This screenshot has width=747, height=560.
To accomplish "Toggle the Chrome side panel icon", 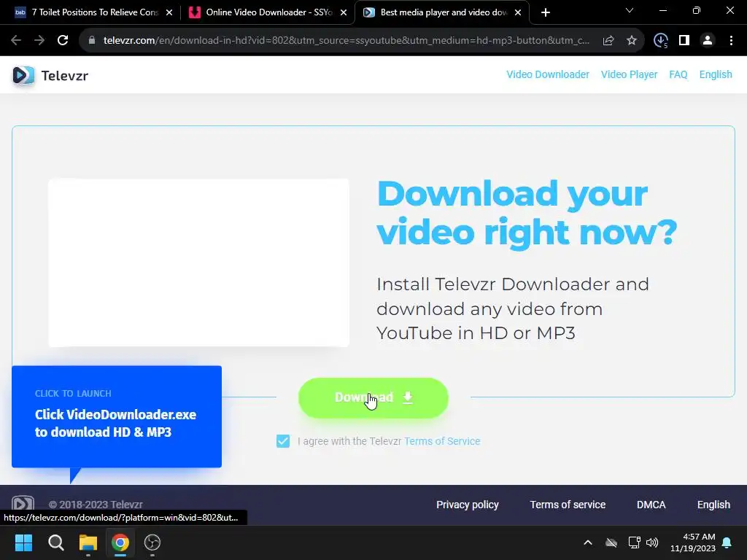I will 684,41.
